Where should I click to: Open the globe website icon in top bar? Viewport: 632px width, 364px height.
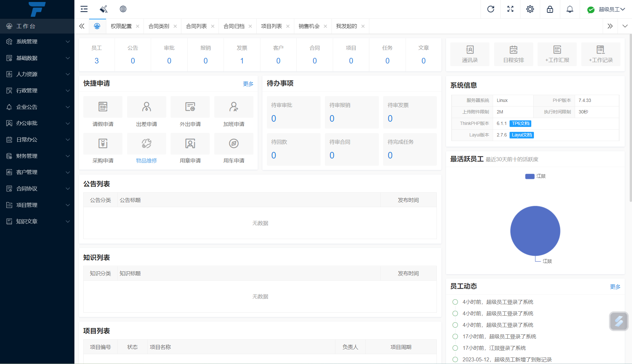(123, 9)
